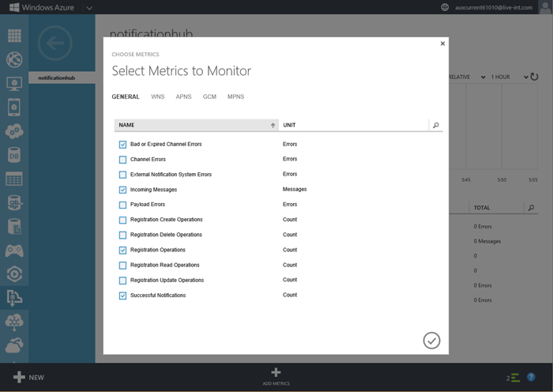Check Registration Create Operations
Image resolution: width=553 pixels, height=392 pixels.
click(x=122, y=220)
